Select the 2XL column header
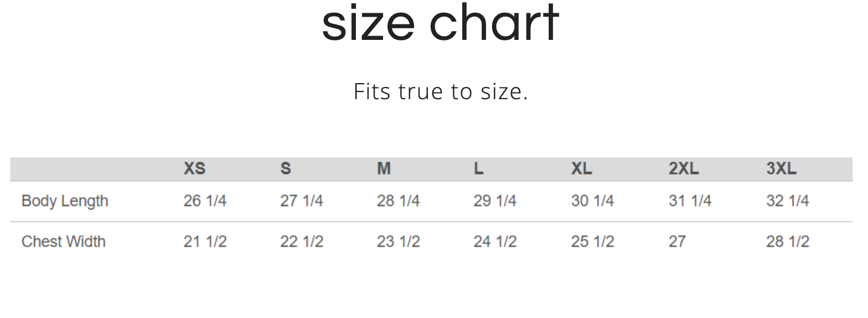 (683, 169)
